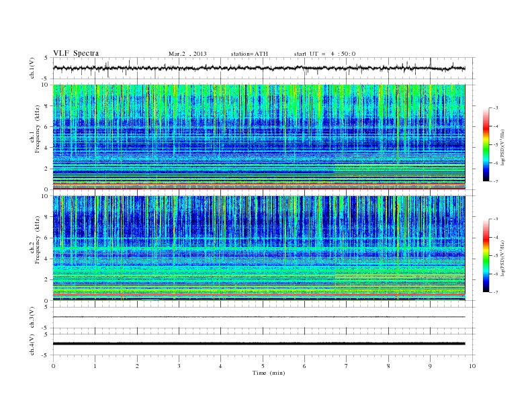Click the "2" kHz tick on ch.2 spectrogram
The image size is (532, 411).
click(x=47, y=280)
